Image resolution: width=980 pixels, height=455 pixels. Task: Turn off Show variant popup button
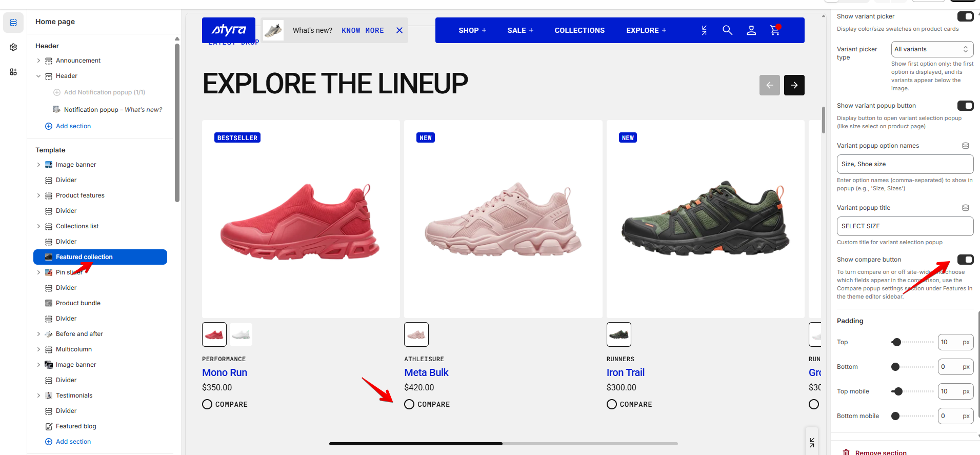tap(965, 106)
